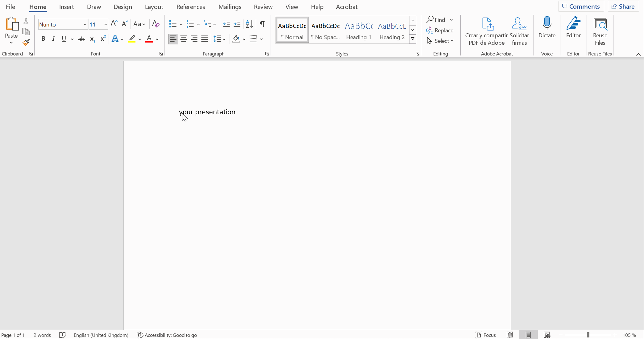Click the Increase Indent icon
Image resolution: width=644 pixels, height=339 pixels.
click(x=237, y=24)
